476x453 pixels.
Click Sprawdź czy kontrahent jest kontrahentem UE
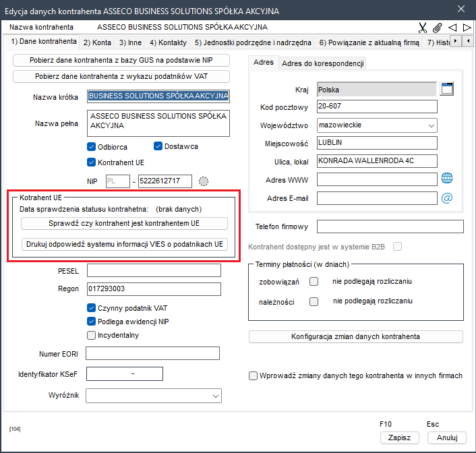tap(124, 223)
